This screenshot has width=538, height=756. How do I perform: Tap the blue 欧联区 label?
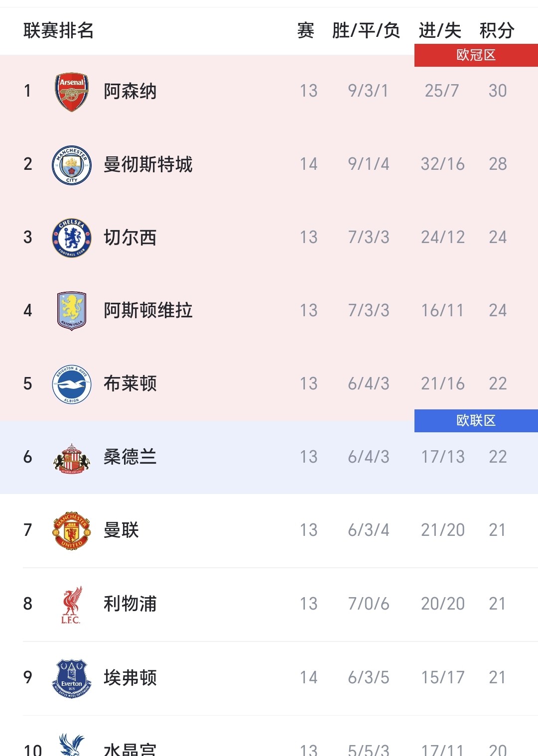(x=476, y=420)
